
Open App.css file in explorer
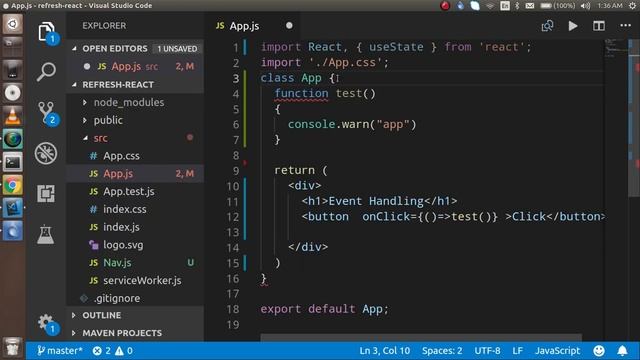point(121,156)
